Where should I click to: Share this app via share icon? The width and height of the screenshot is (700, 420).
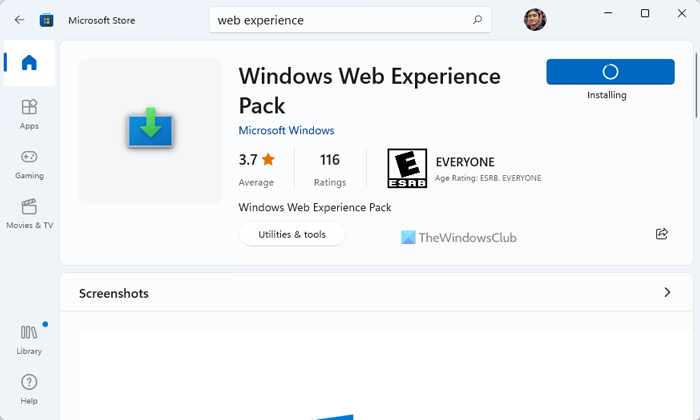pos(661,234)
